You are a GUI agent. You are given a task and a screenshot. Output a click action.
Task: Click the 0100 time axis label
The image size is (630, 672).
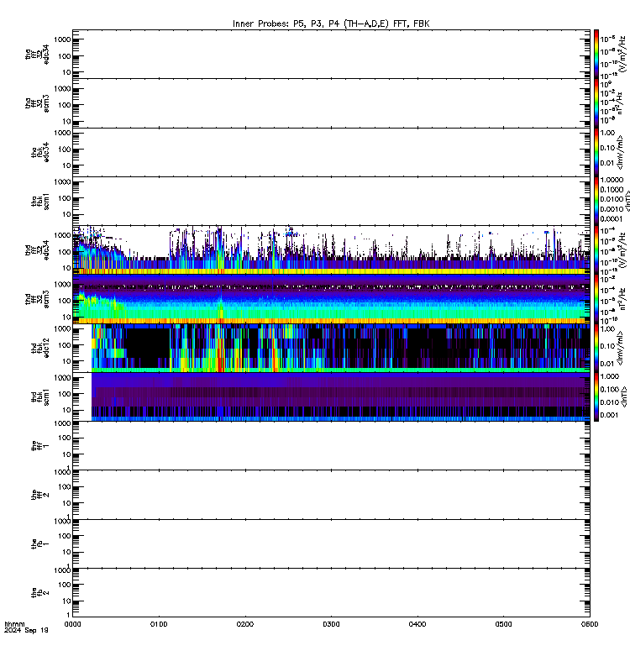(159, 624)
